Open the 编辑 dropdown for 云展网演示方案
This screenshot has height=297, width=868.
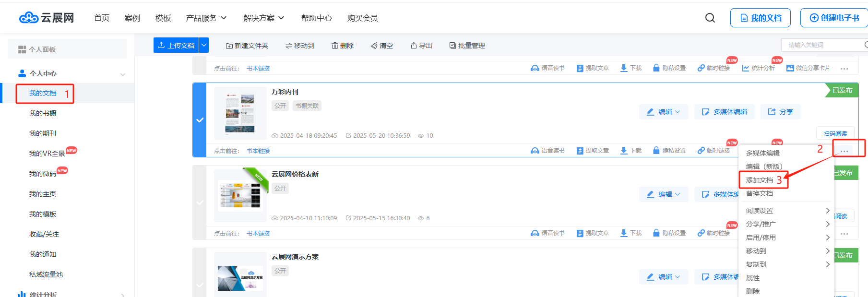point(664,277)
